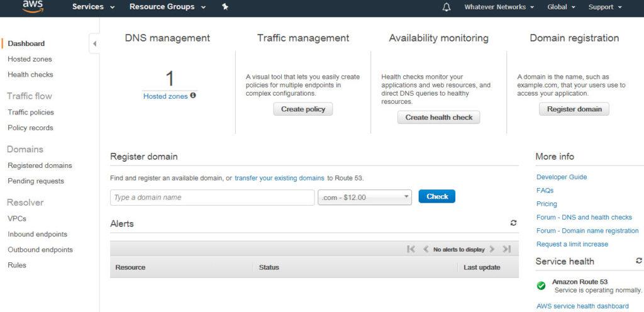
Task: Go to last page of alerts
Action: 507,249
